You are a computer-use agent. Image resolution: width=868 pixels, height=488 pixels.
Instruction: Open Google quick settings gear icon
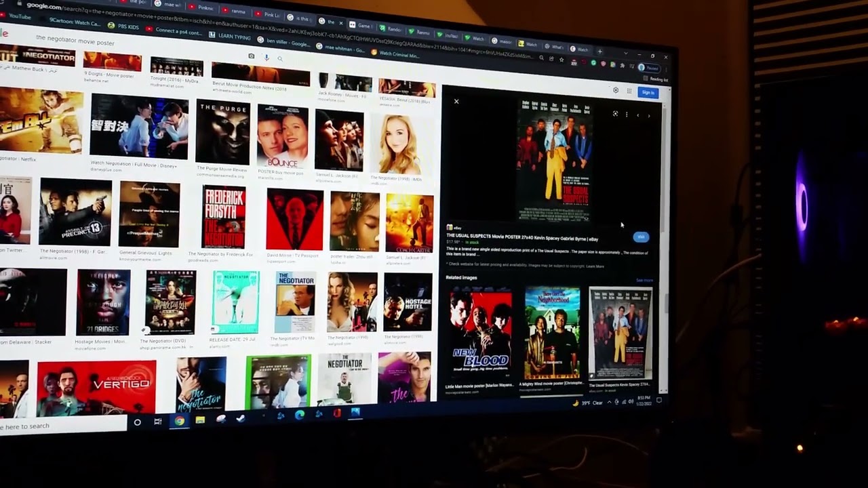[x=616, y=90]
